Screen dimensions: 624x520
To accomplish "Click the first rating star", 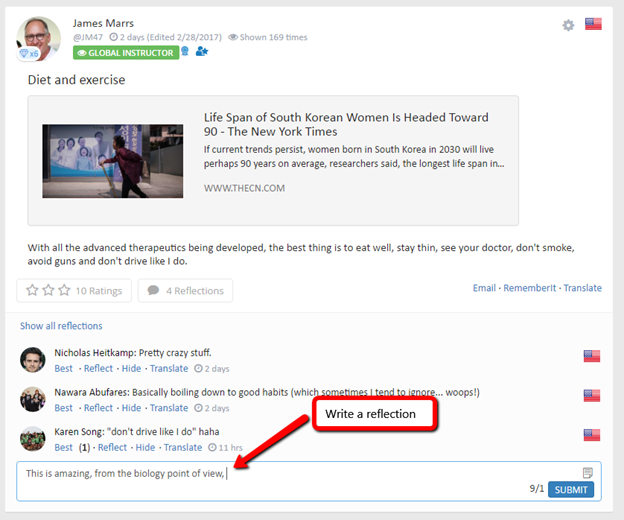I will click(32, 290).
